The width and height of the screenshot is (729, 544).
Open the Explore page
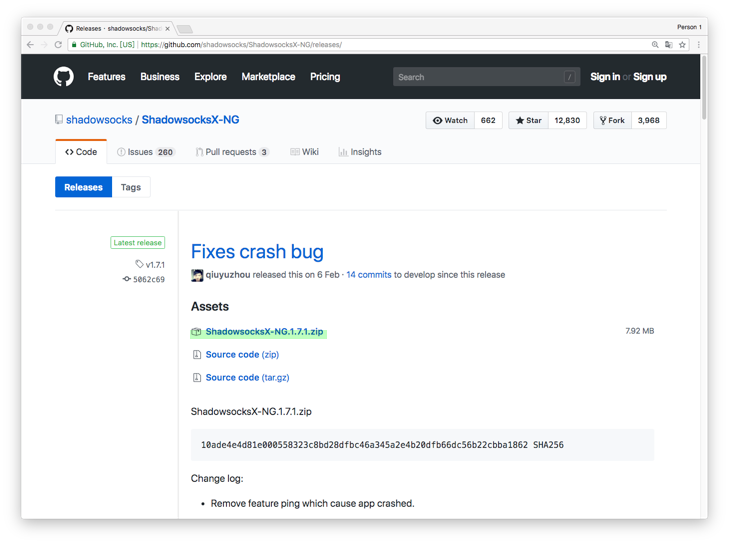(x=211, y=77)
